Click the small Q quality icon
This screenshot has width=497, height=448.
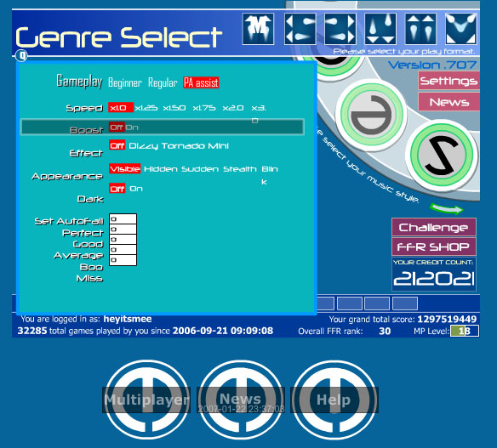tap(22, 56)
